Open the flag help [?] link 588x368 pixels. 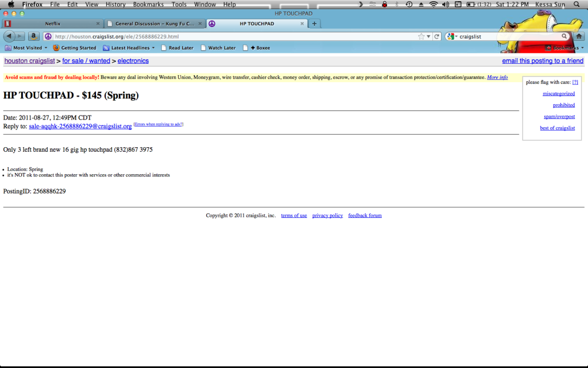tap(575, 82)
